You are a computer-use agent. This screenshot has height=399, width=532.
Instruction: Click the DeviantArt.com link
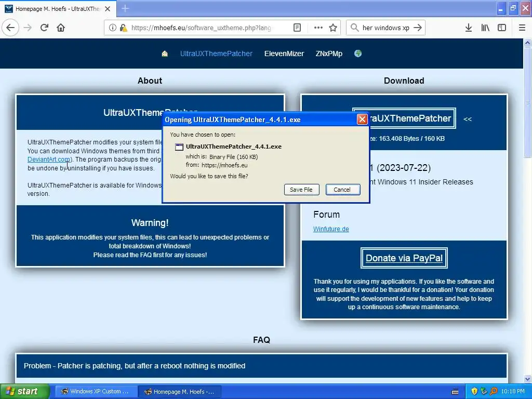[49, 159]
